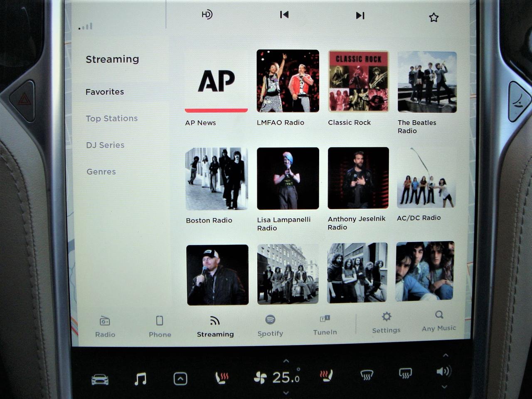The width and height of the screenshot is (532, 399).
Task: Search Any Music
Action: [439, 321]
